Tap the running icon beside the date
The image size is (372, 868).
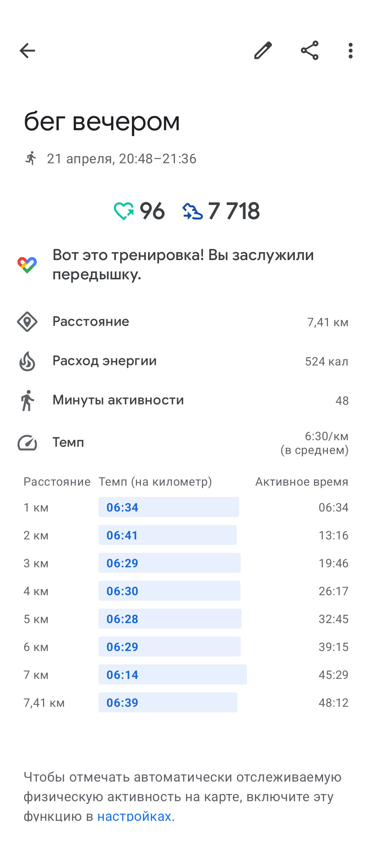point(31,158)
